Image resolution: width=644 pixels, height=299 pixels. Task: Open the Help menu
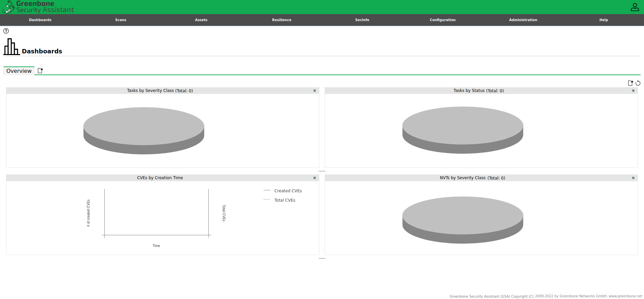click(x=604, y=20)
